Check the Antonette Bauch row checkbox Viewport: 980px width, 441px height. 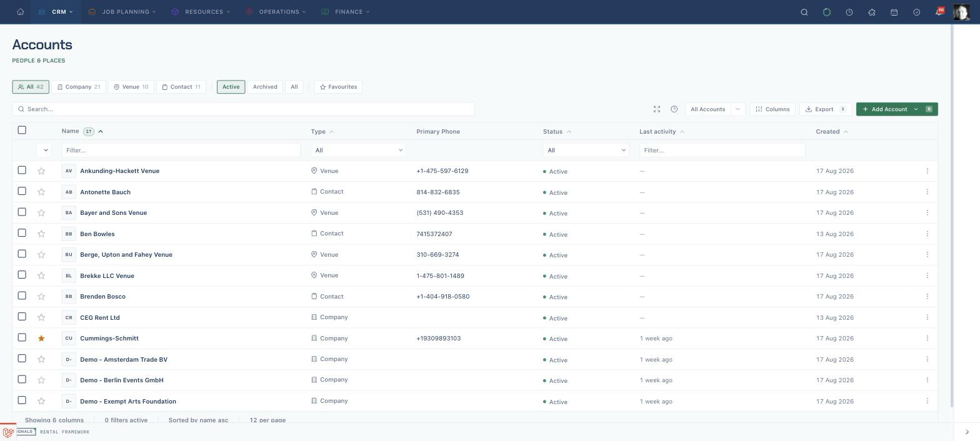(x=22, y=191)
